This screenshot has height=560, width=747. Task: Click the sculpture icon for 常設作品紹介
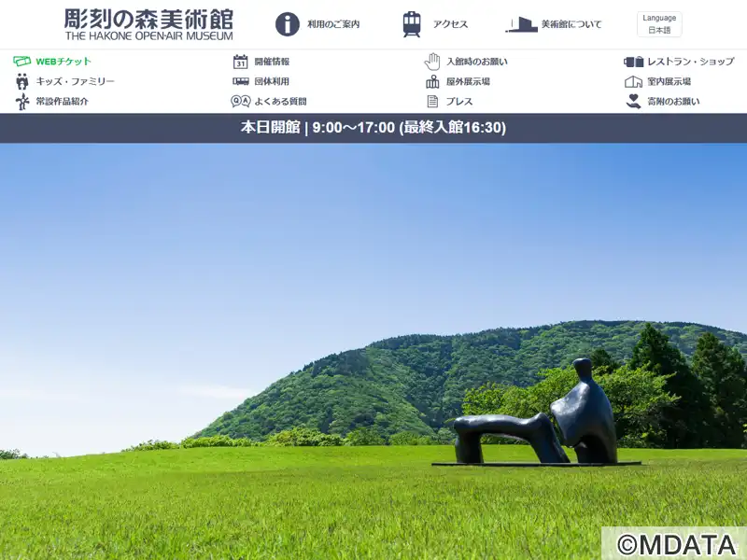point(21,102)
